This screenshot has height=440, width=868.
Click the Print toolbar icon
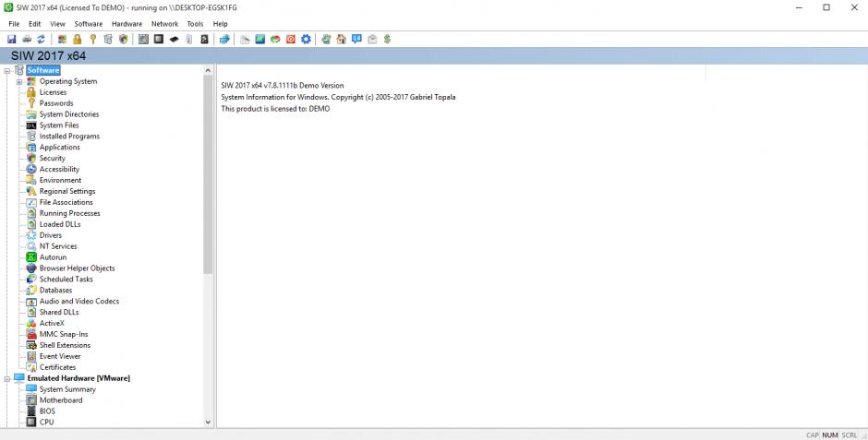27,40
